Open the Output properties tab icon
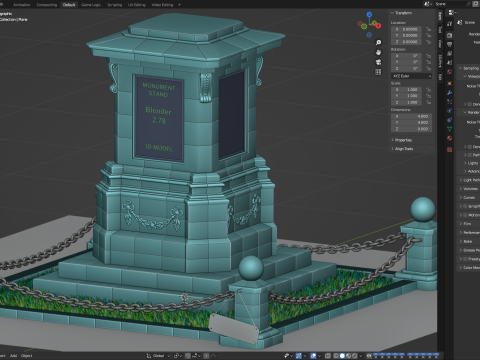The image size is (480, 360). [450, 44]
